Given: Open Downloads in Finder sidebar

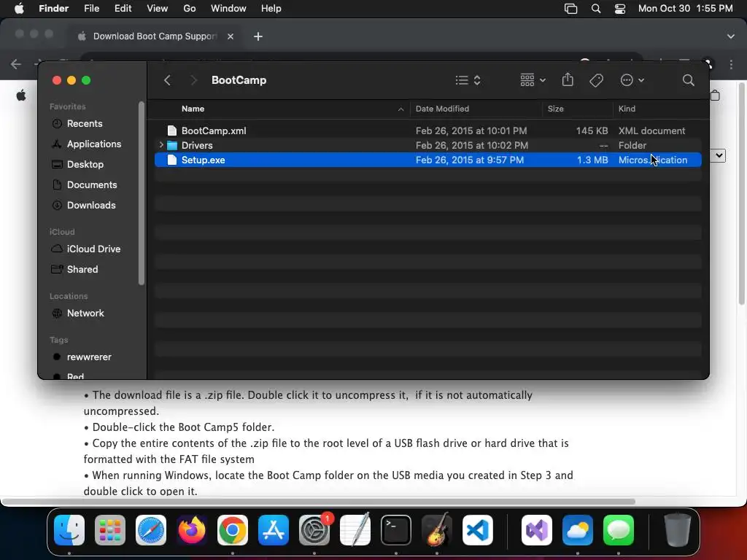Looking at the screenshot, I should [91, 205].
